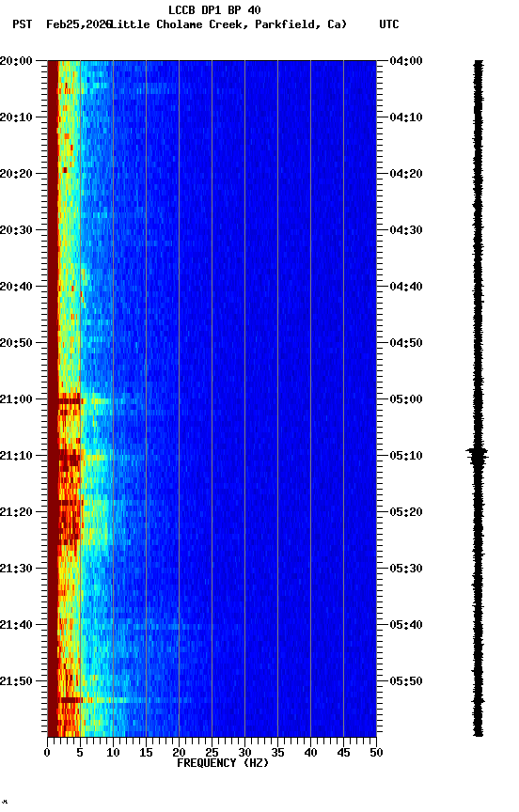Click the 20:50 PST time label
Screen dimensions: 519x812
click(x=16, y=343)
